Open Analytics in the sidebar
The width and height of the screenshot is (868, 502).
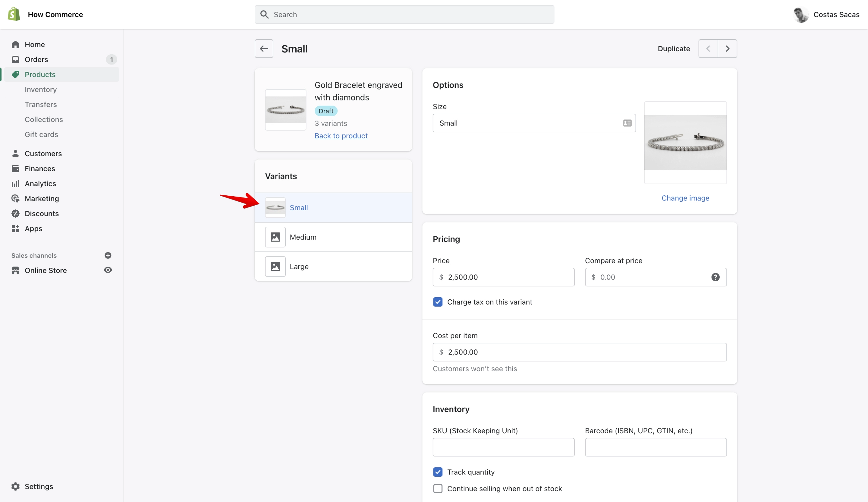tap(40, 184)
